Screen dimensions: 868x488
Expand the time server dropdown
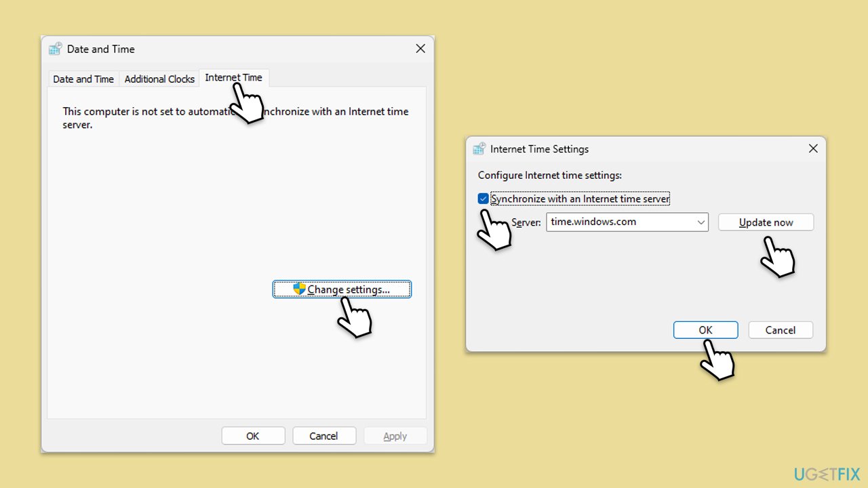click(701, 222)
